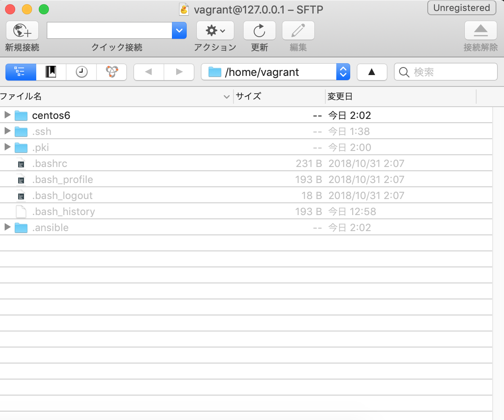Click the New Connection globe icon

click(x=22, y=31)
